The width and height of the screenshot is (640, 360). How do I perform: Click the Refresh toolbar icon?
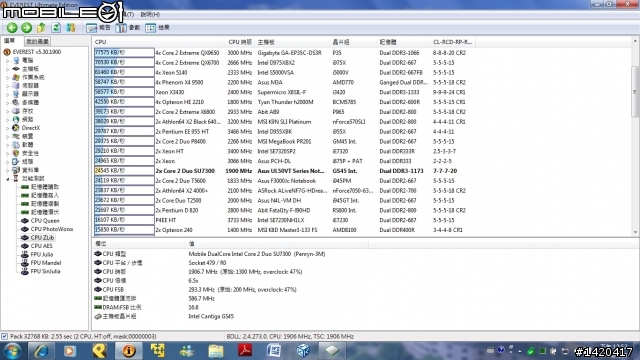[x=56, y=27]
